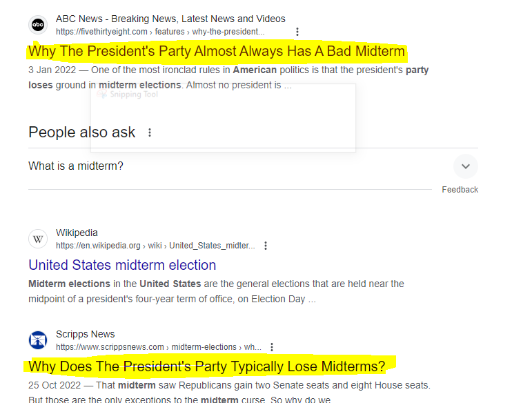Click the "Wikipedia" site name label

coord(77,233)
